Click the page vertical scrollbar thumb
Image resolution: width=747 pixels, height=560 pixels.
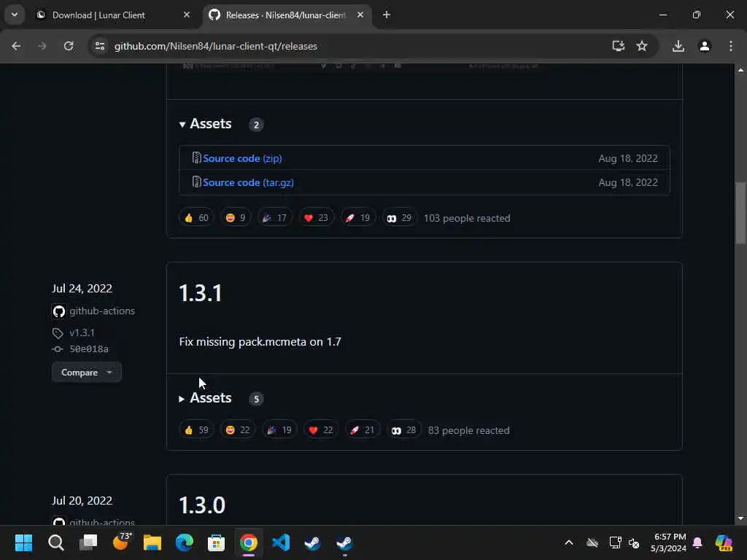click(740, 213)
